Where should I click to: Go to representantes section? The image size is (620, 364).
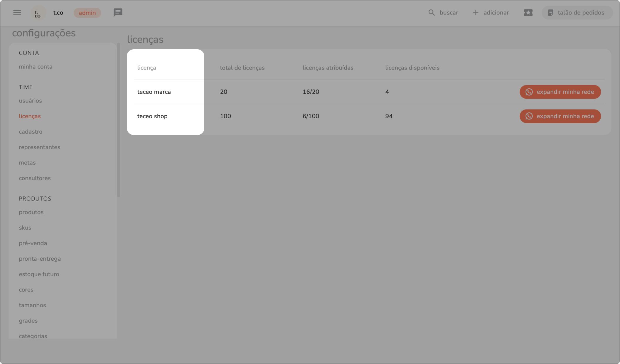click(x=39, y=147)
